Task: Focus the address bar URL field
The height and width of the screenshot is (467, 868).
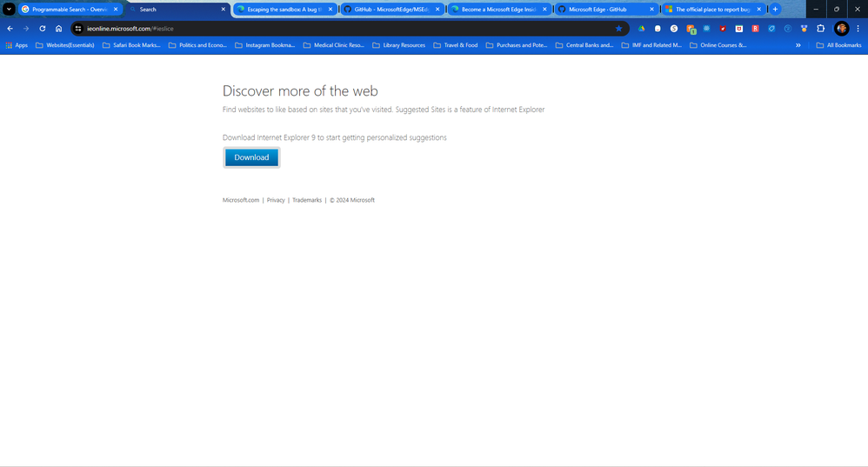Action: pos(349,28)
